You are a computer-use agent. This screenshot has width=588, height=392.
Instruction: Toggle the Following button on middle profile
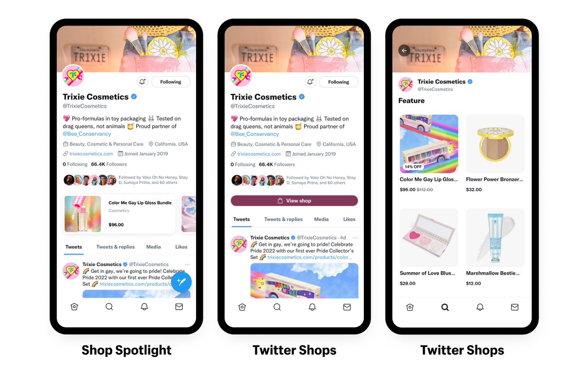point(339,82)
